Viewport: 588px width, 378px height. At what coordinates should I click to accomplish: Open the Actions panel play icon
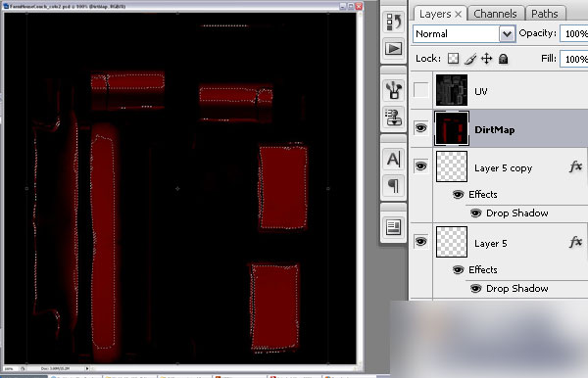pos(393,48)
